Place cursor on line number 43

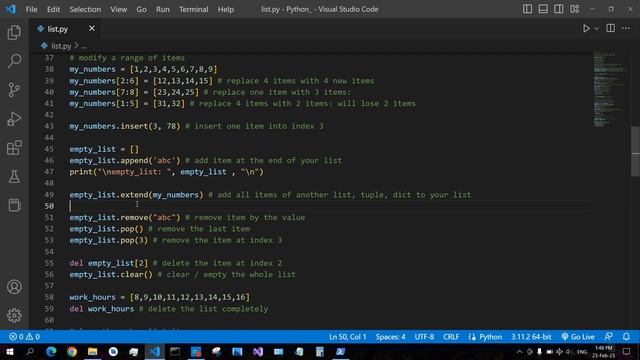(x=49, y=126)
